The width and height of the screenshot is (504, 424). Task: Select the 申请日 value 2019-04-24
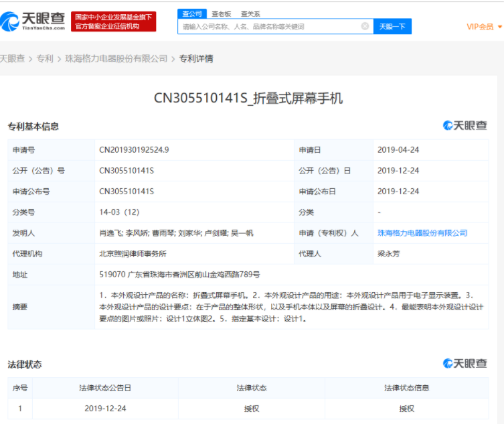(x=398, y=150)
